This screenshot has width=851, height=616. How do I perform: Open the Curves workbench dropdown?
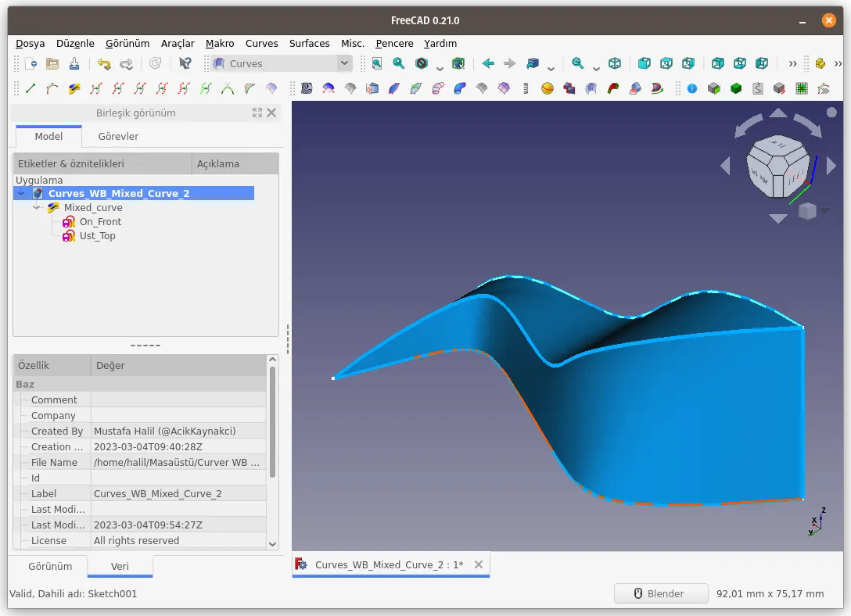(282, 63)
